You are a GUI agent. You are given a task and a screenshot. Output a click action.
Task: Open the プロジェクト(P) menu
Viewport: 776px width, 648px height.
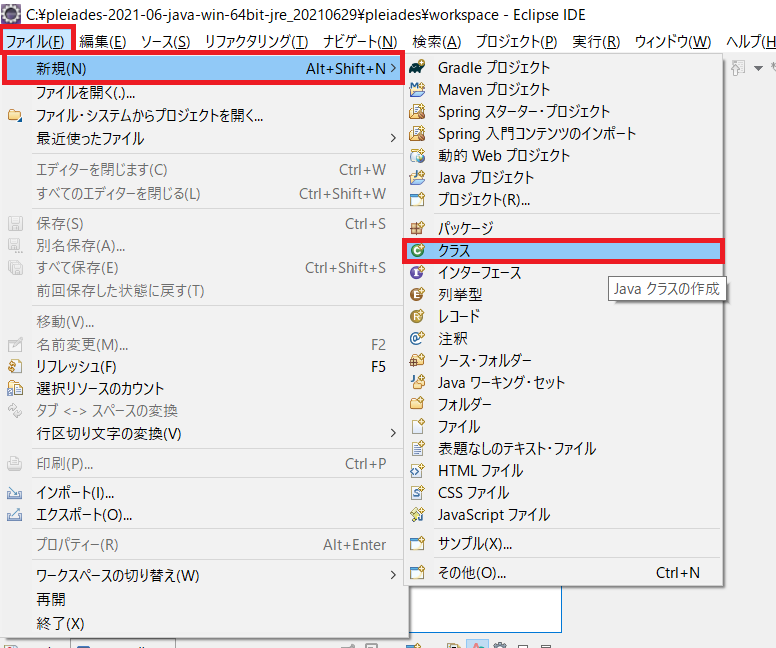(516, 42)
